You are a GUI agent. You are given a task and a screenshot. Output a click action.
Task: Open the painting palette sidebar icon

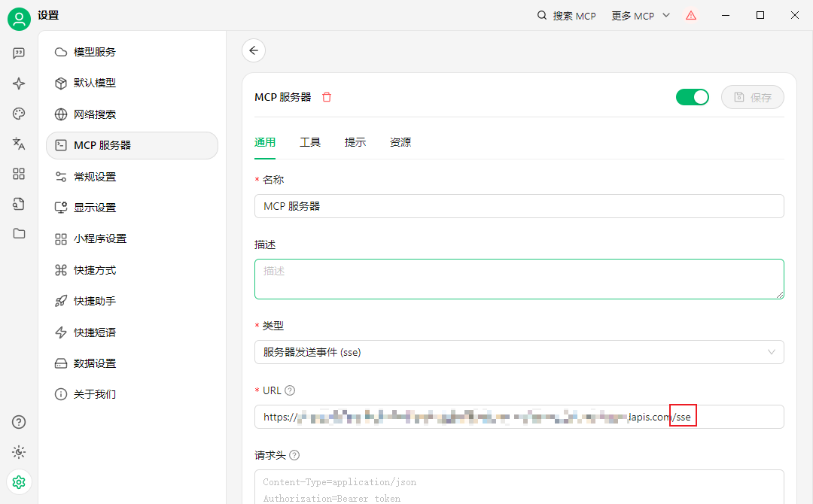[x=19, y=114]
